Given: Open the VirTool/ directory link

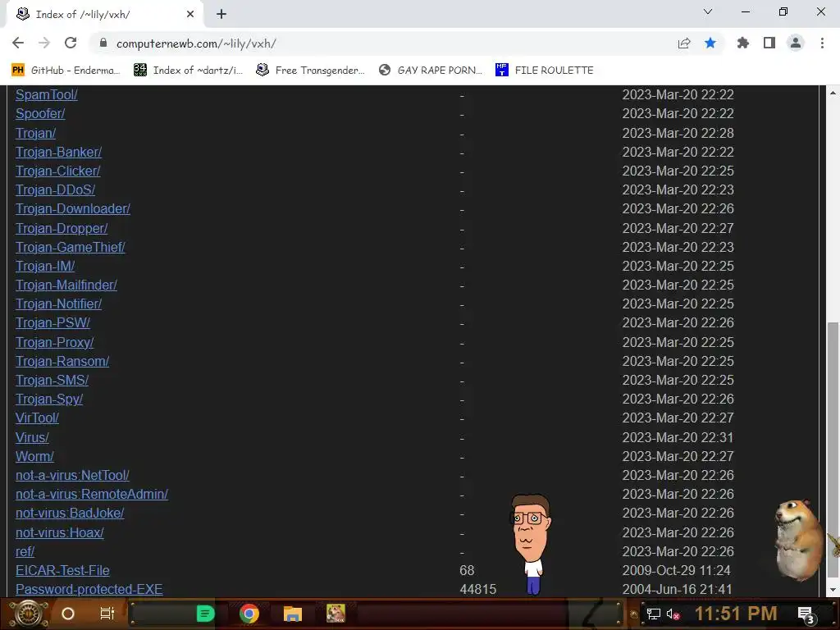Looking at the screenshot, I should click(x=37, y=418).
